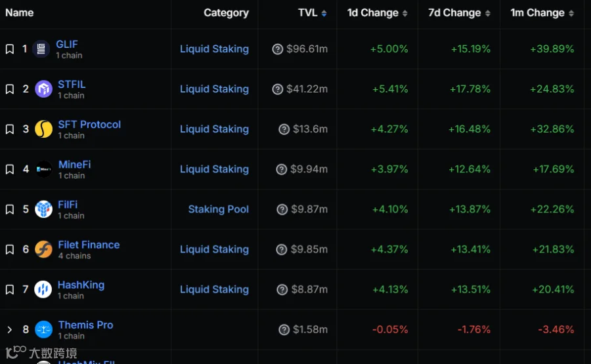Click the help icon beside GLIF's TVL
Image resolution: width=591 pixels, height=364 pixels.
[x=278, y=49]
